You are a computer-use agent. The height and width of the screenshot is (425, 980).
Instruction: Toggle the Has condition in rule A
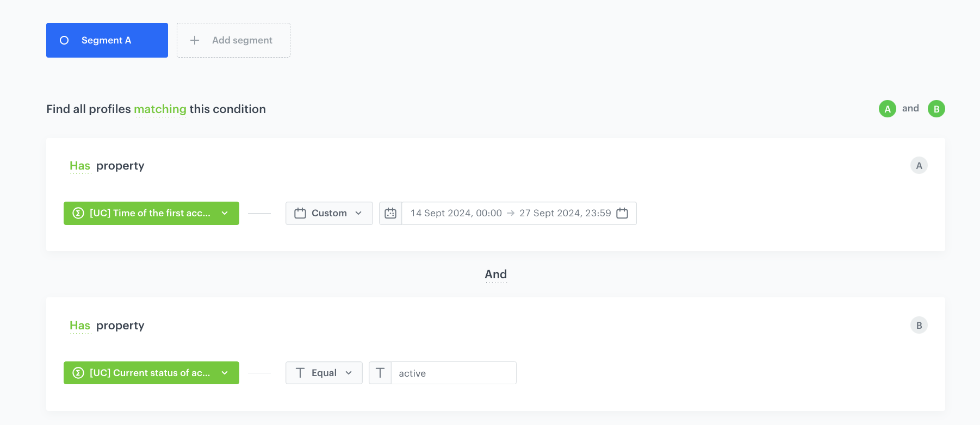79,165
